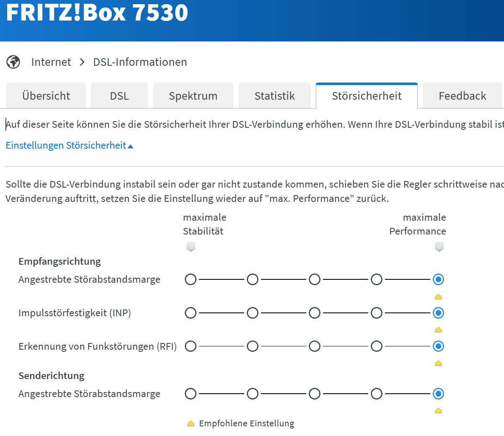The image size is (504, 436).
Task: Select max Performance for Impulsstörfestigkeit (INP)
Action: point(439,313)
